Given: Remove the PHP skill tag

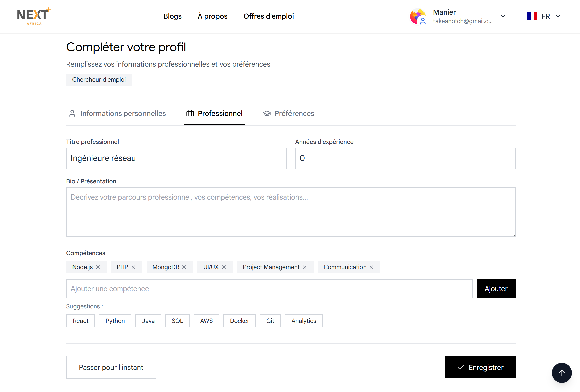Looking at the screenshot, I should coord(133,267).
